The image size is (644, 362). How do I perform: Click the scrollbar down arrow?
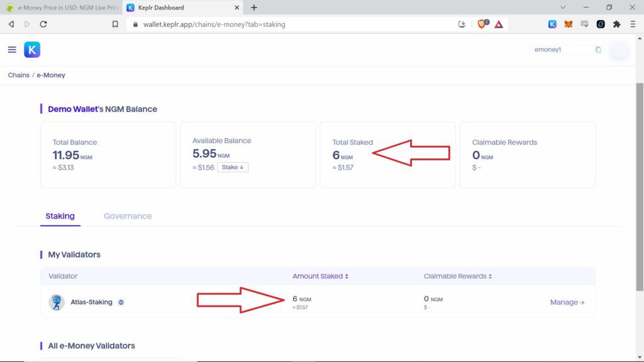(x=640, y=358)
